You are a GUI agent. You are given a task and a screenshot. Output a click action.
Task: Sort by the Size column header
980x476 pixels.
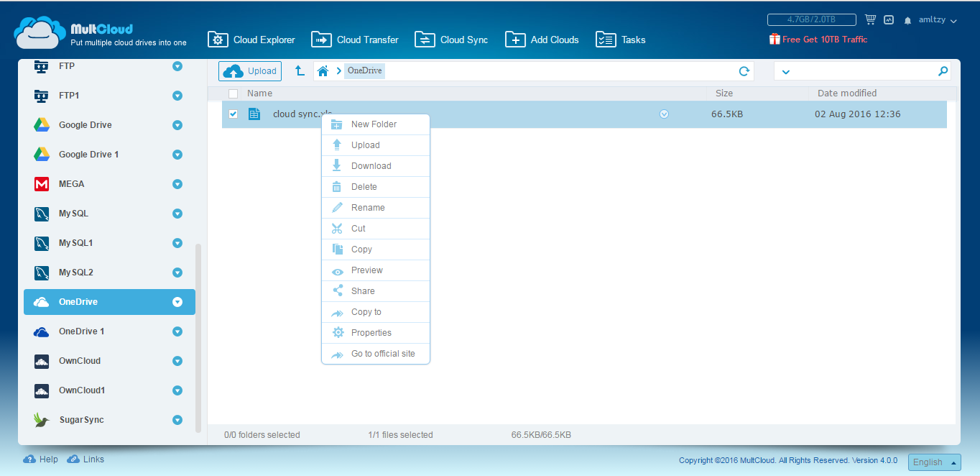click(x=724, y=93)
